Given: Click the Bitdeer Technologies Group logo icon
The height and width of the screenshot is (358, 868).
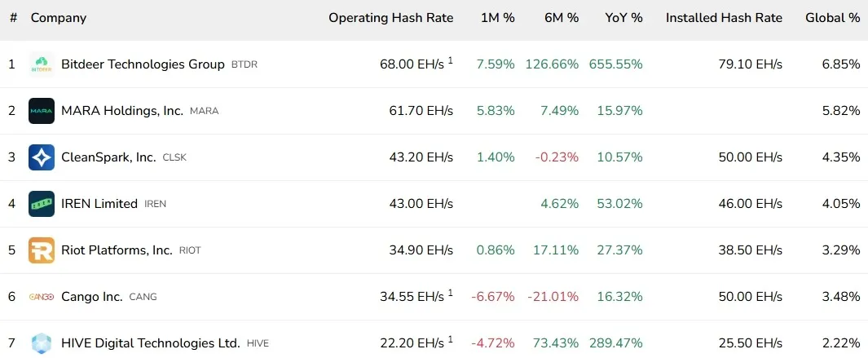Looking at the screenshot, I should 42,64.
